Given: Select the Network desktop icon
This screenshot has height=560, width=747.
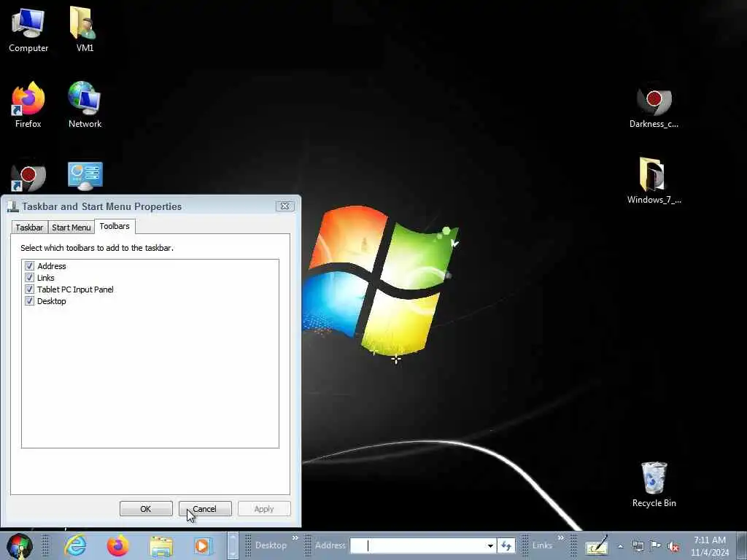Looking at the screenshot, I should pos(85,105).
